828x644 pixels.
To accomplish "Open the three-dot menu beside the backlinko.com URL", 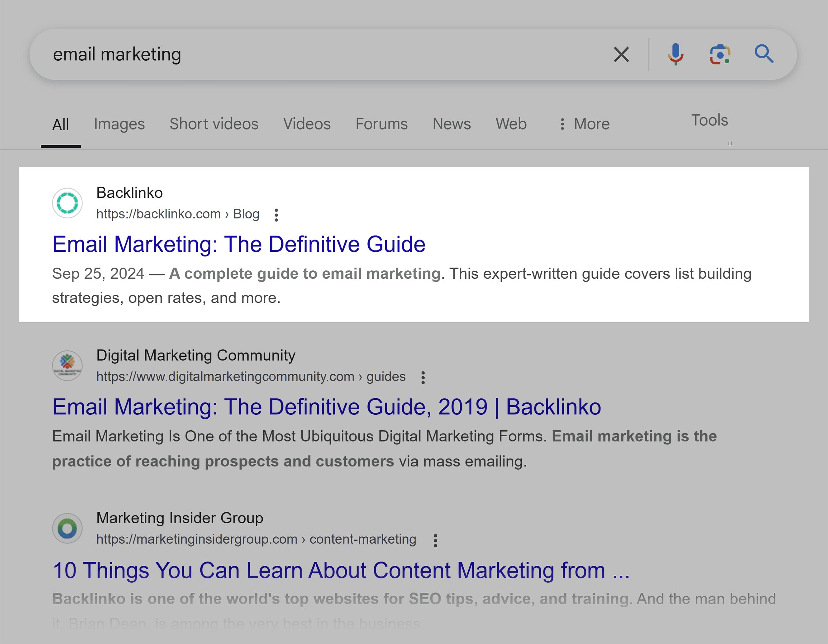I will pyautogui.click(x=276, y=215).
